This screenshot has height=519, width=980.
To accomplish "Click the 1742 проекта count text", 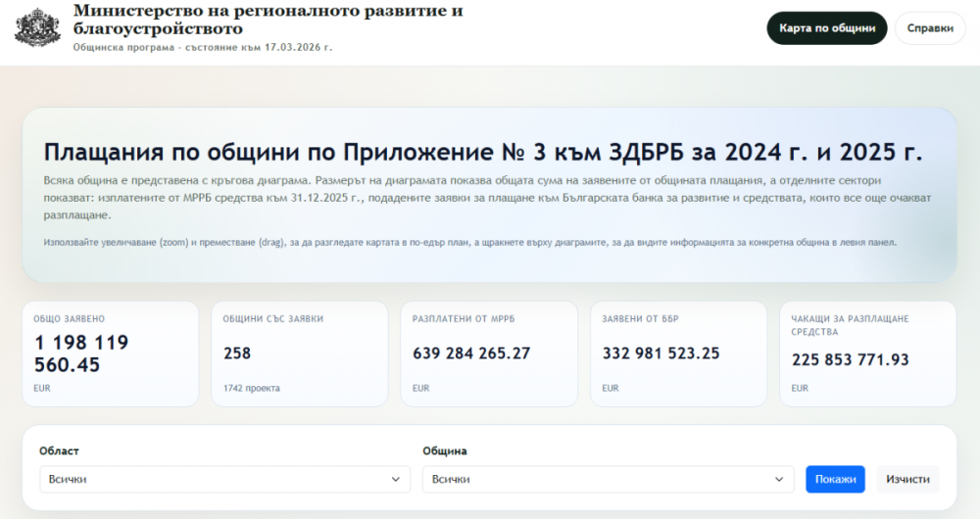I will point(252,389).
